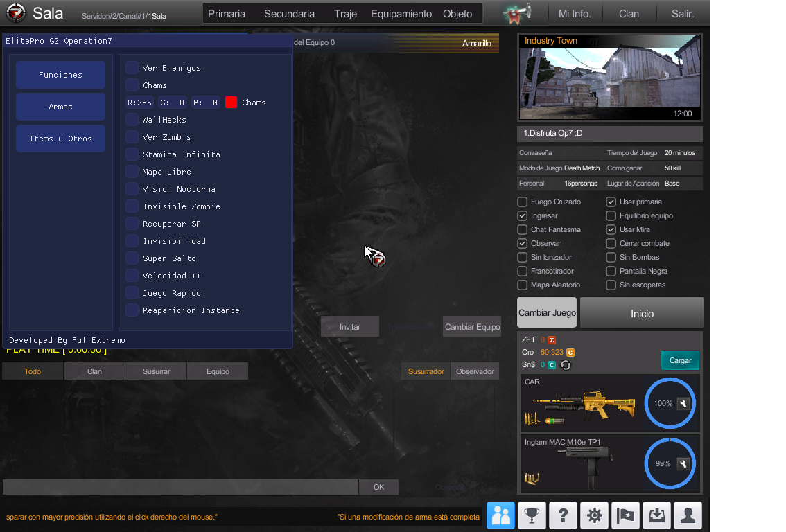This screenshot has height=532, width=786.
Task: Refresh currency with the Sn$ refresh icon
Action: (566, 365)
